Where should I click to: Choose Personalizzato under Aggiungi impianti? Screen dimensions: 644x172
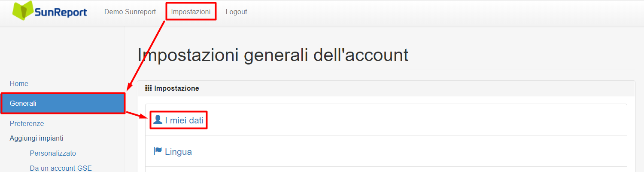pos(53,153)
